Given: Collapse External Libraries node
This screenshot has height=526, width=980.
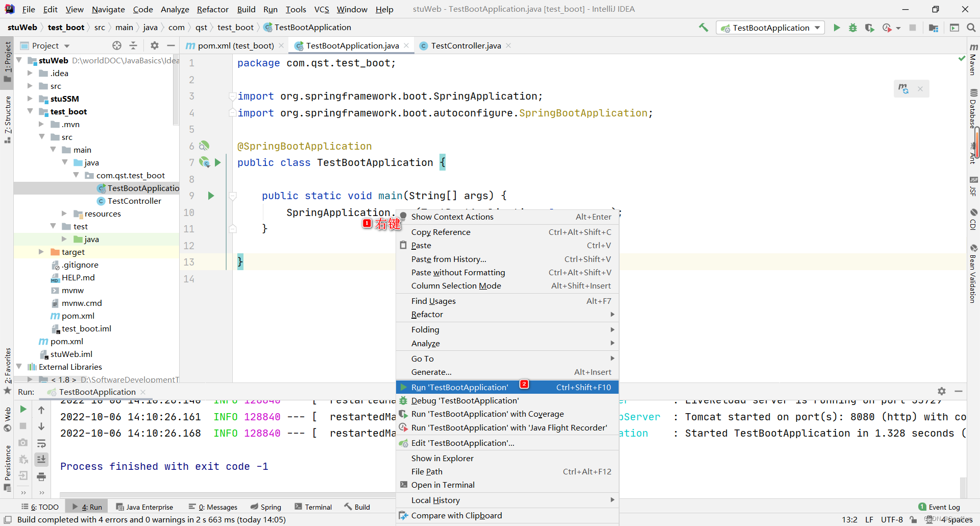Looking at the screenshot, I should click(19, 367).
